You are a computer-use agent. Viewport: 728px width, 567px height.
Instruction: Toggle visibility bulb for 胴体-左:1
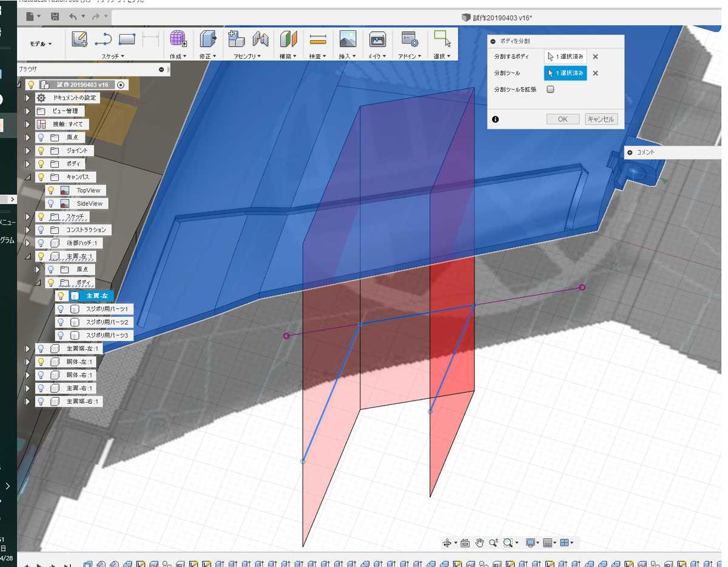click(x=41, y=362)
